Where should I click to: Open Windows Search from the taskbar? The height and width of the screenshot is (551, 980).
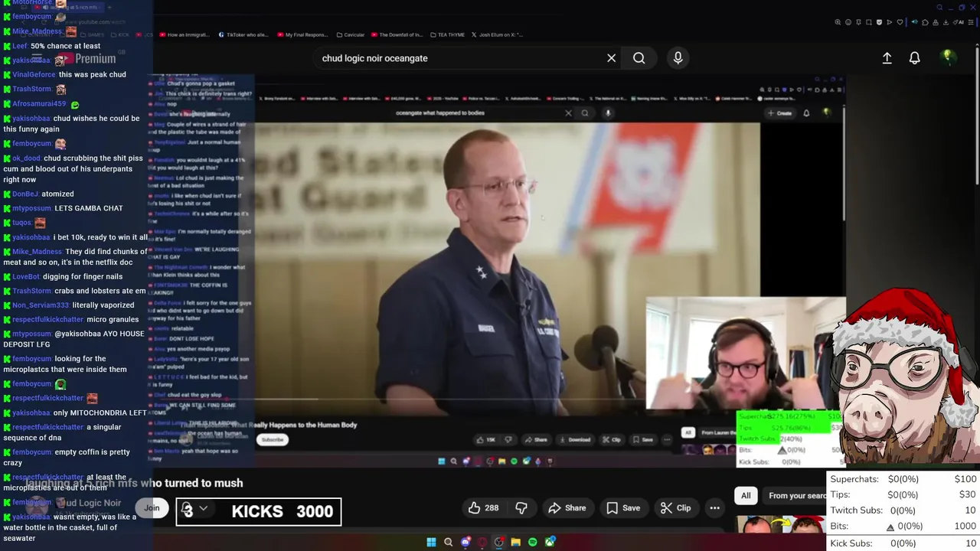pyautogui.click(x=449, y=543)
